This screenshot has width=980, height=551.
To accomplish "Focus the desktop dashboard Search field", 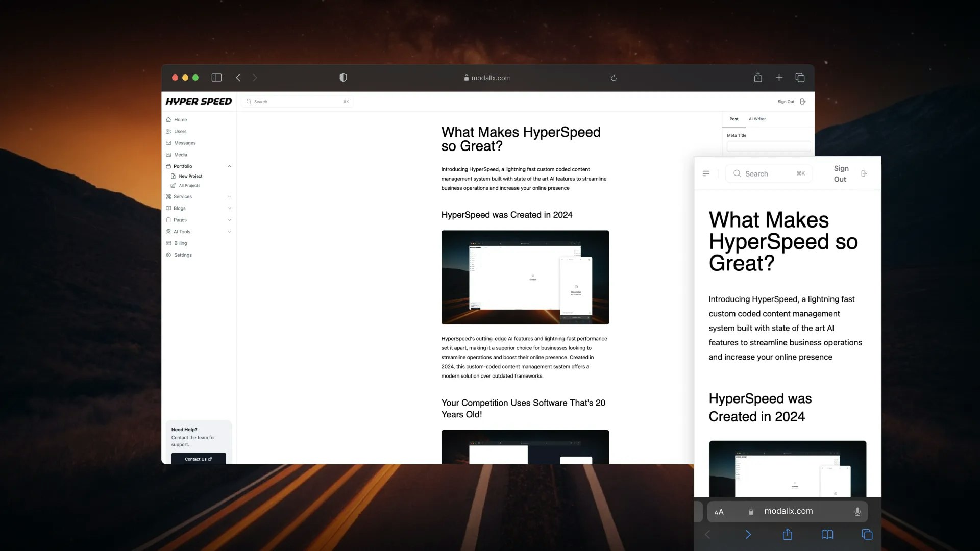I will point(297,102).
